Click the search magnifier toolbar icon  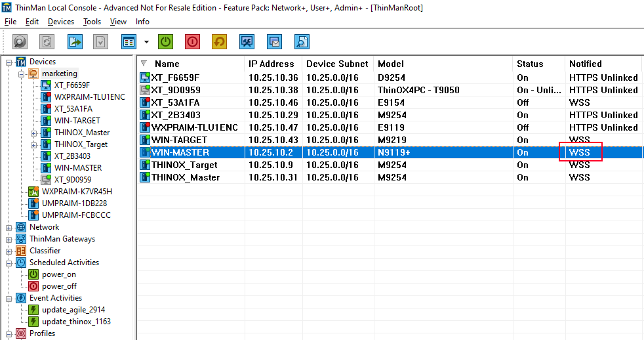pyautogui.click(x=302, y=41)
